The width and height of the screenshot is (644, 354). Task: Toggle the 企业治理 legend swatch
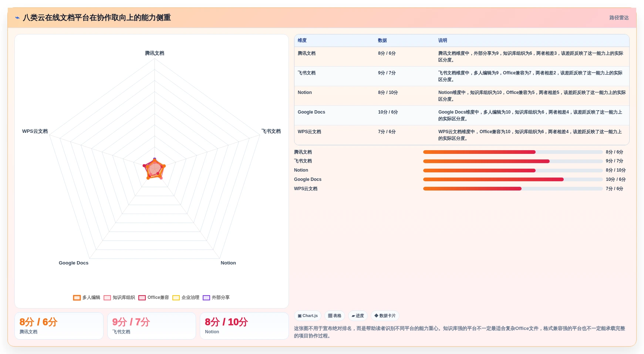point(176,298)
